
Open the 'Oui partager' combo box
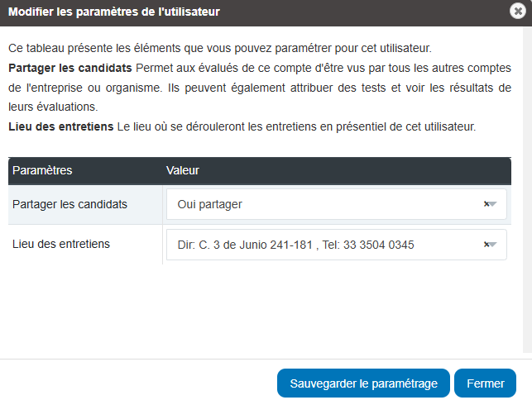pyautogui.click(x=336, y=204)
